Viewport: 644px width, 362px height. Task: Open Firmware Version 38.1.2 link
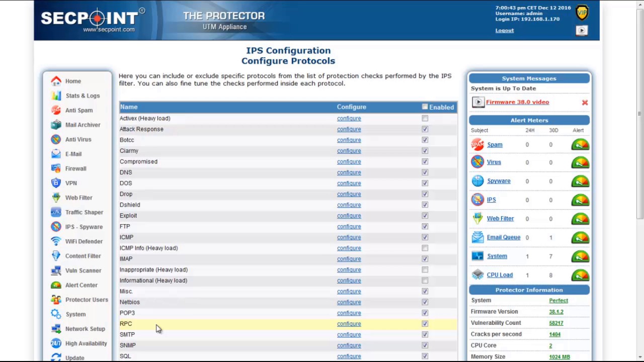click(x=556, y=312)
